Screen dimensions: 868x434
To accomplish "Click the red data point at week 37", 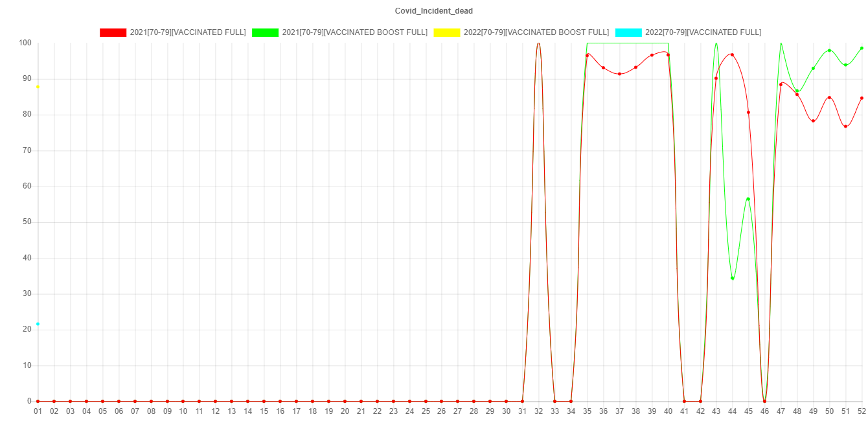I will [x=619, y=74].
